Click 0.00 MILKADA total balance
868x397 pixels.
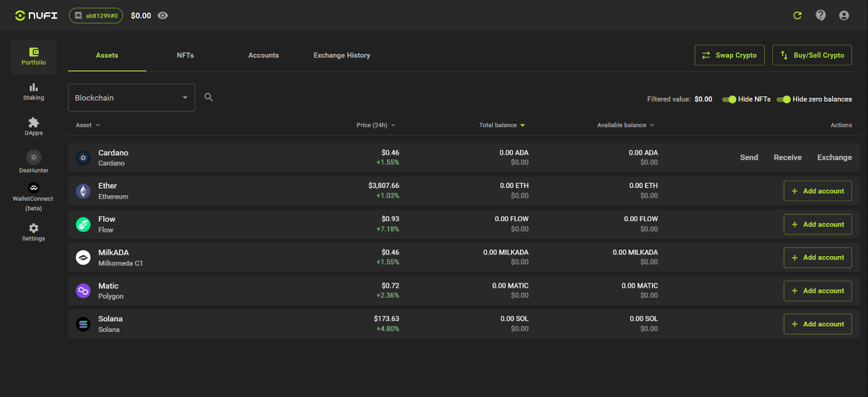click(x=506, y=252)
